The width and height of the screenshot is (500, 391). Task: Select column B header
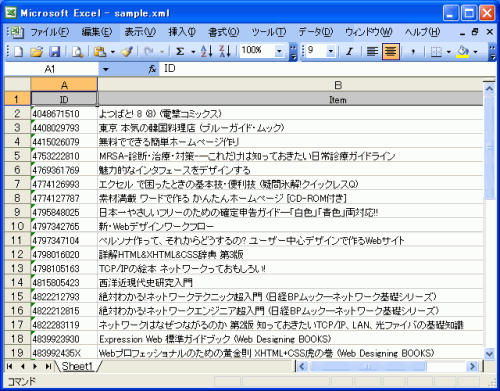click(x=338, y=85)
